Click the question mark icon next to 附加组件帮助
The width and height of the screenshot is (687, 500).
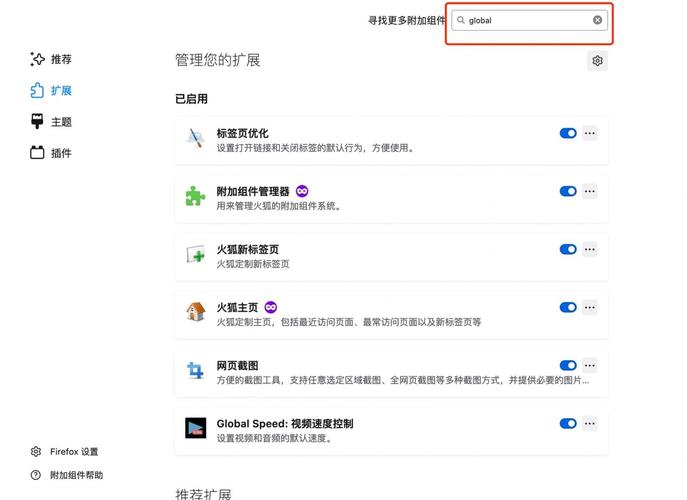pos(36,475)
